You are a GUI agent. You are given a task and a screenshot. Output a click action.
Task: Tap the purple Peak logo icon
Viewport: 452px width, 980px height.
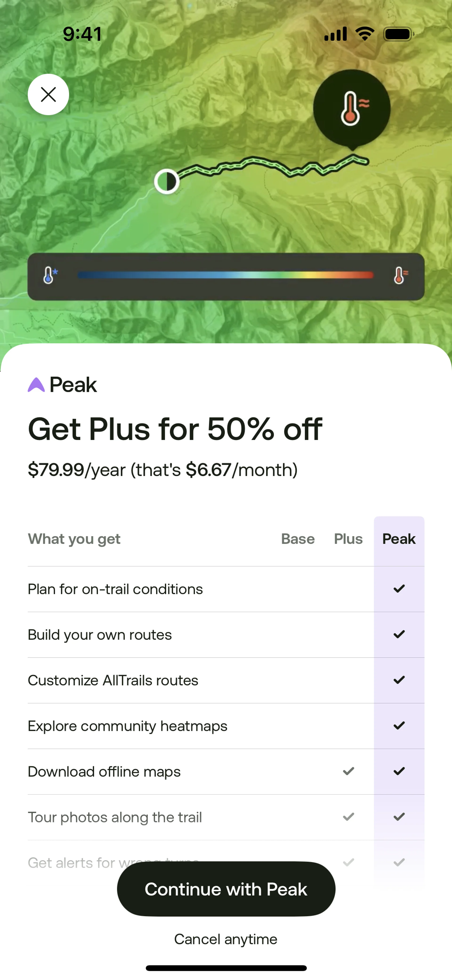tap(36, 385)
